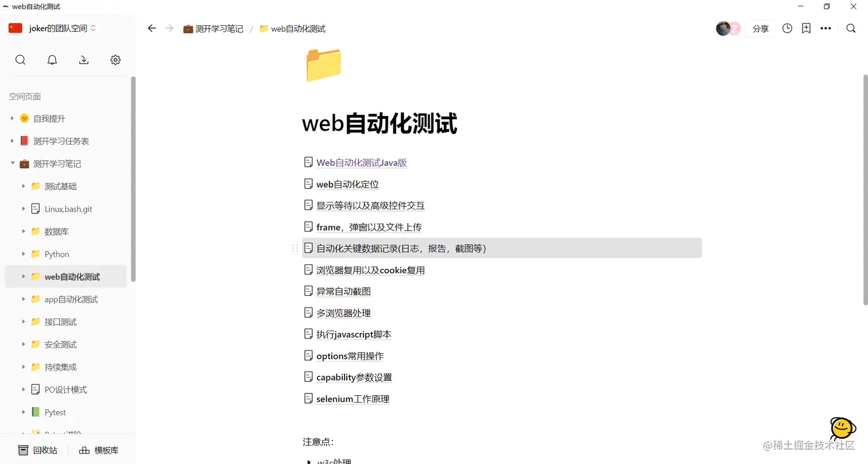The height and width of the screenshot is (464, 868).
Task: Click the download/import icon in the sidebar
Action: click(83, 60)
